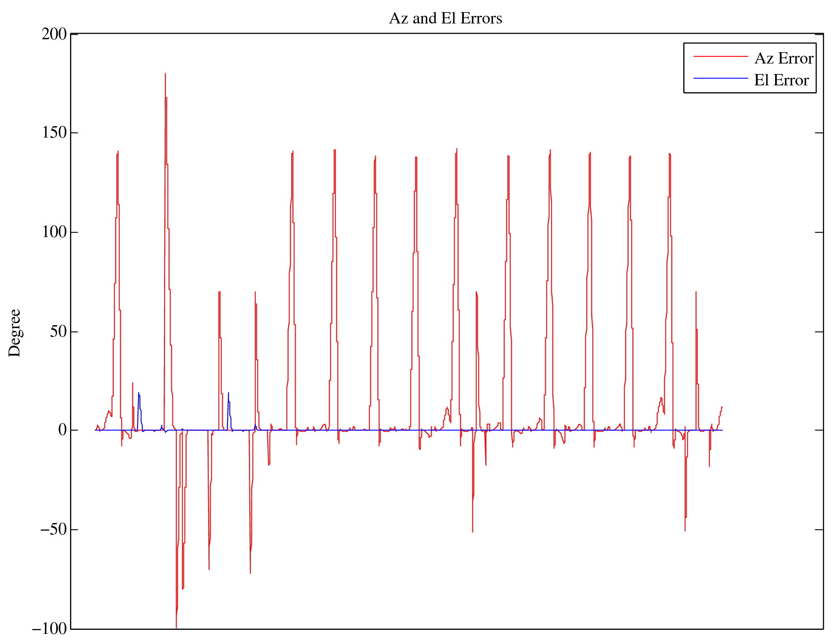Click the 0 y-axis tick label
This screenshot has width=835, height=644.
coord(62,430)
